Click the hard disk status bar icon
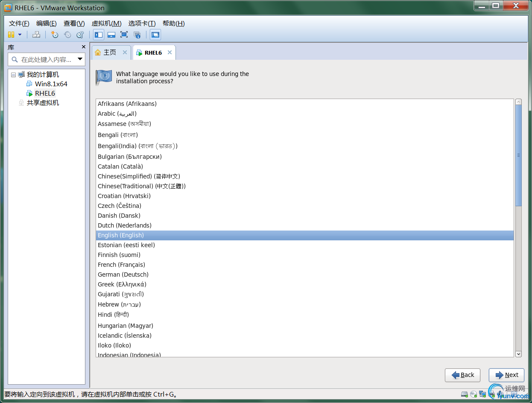Image resolution: width=532 pixels, height=403 pixels. pos(465,394)
